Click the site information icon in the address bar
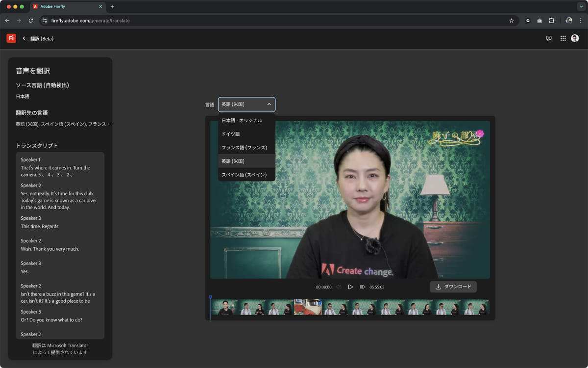The image size is (588, 368). [x=45, y=21]
